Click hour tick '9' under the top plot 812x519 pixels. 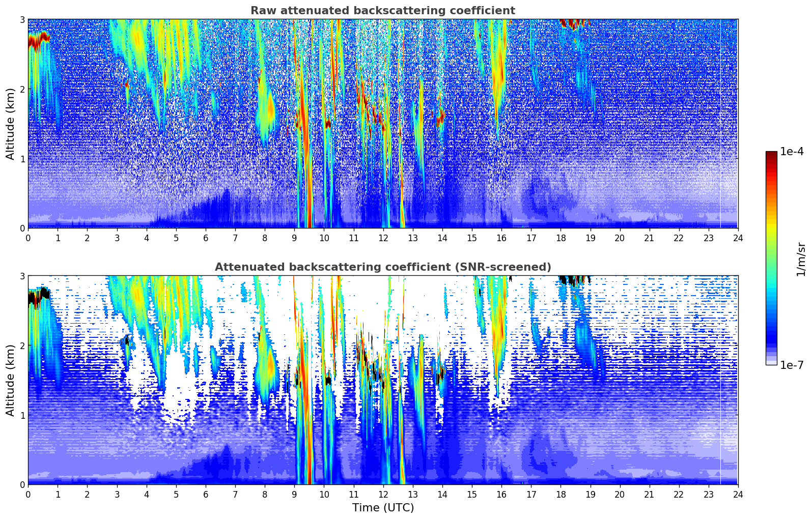click(294, 238)
